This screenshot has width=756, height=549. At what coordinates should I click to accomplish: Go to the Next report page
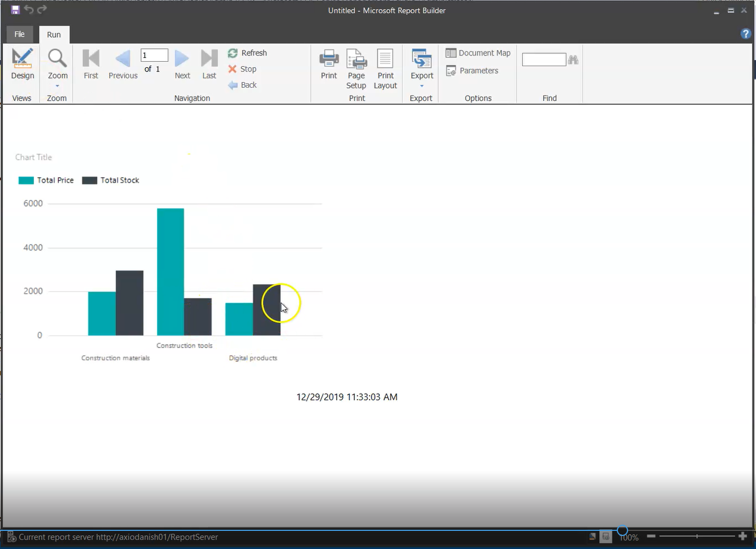[x=182, y=64]
